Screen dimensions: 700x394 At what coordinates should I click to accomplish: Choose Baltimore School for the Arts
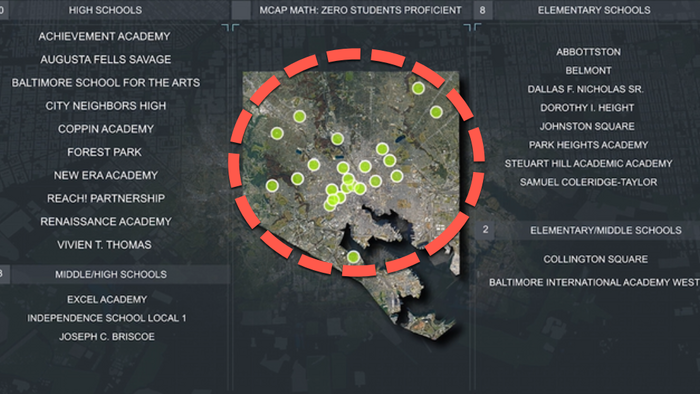106,83
